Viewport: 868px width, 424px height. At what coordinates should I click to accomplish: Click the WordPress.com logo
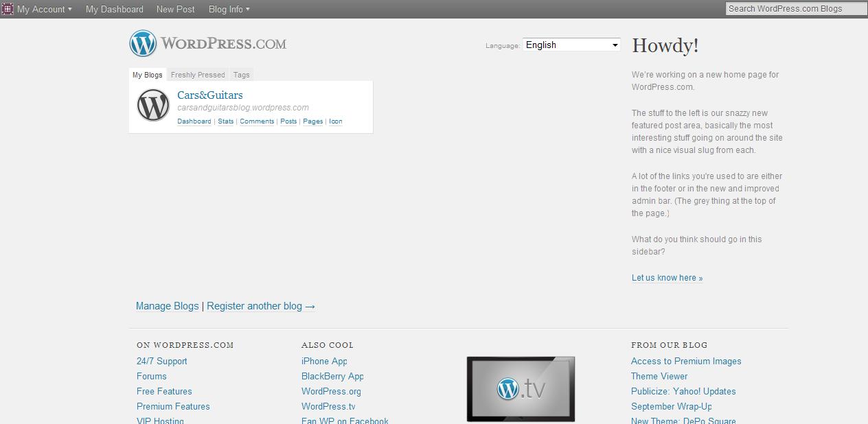(x=208, y=43)
